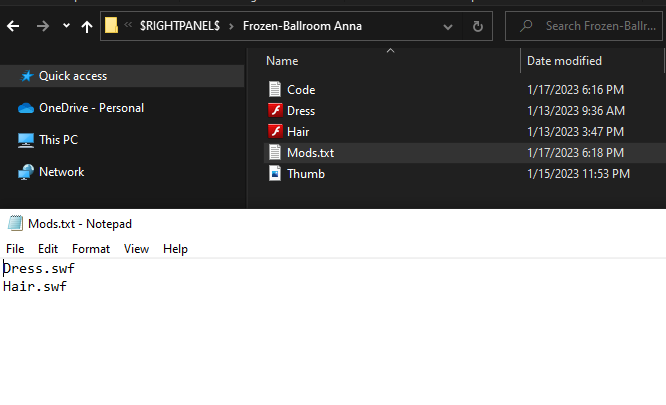Select the Mods.txt file icon
This screenshot has width=666, height=405.
pos(275,153)
